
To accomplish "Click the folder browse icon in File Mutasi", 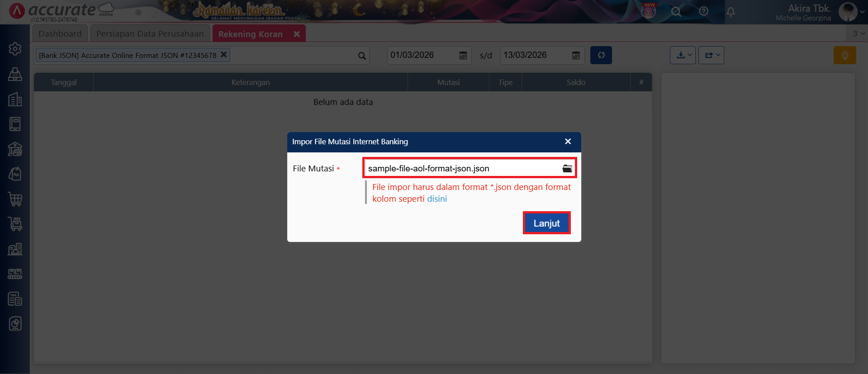I will pos(567,169).
